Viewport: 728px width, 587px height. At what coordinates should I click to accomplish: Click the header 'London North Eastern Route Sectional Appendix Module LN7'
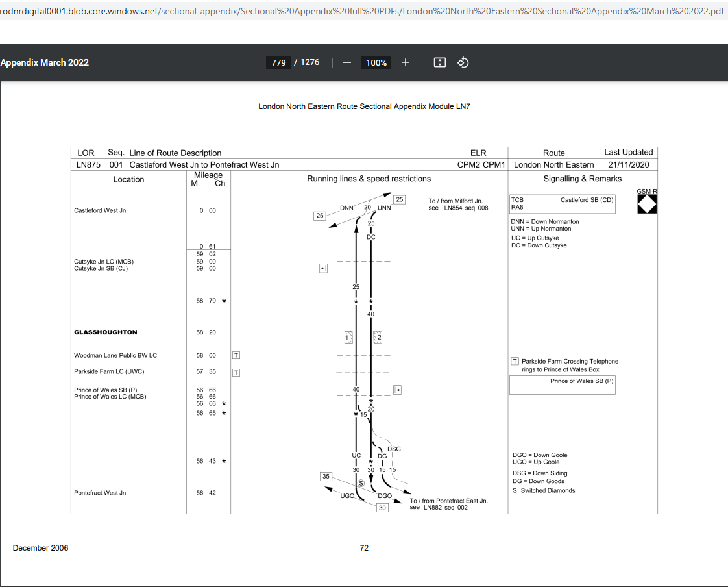364,106
